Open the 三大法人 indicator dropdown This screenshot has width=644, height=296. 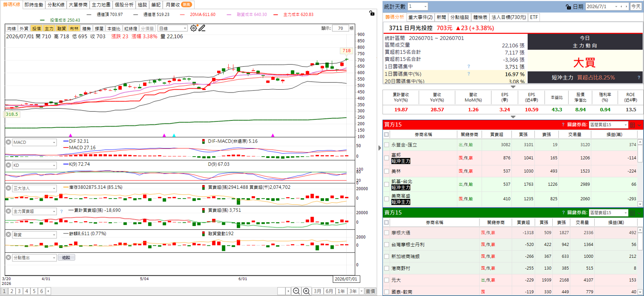(34, 188)
